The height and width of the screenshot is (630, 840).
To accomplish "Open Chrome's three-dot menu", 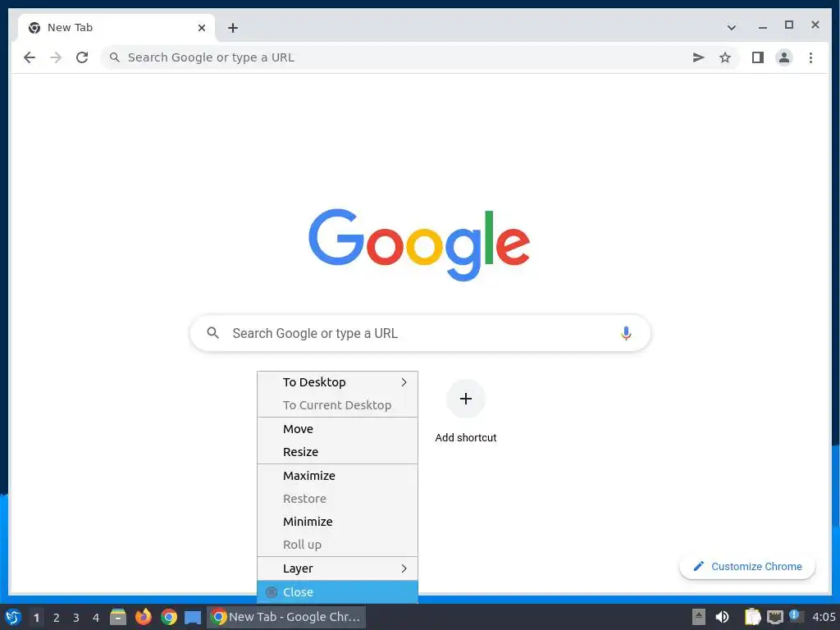I will click(x=810, y=57).
